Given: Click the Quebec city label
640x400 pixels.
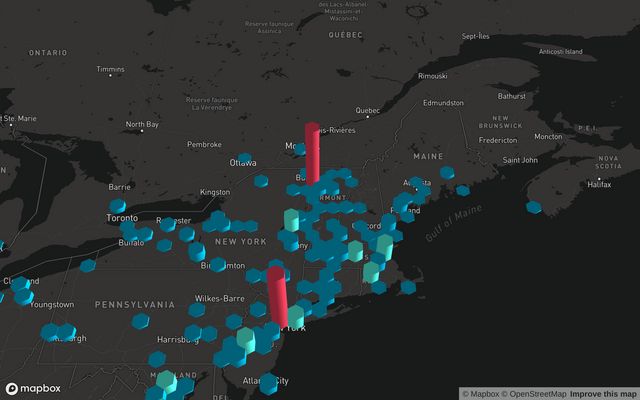Looking at the screenshot, I should tap(368, 110).
